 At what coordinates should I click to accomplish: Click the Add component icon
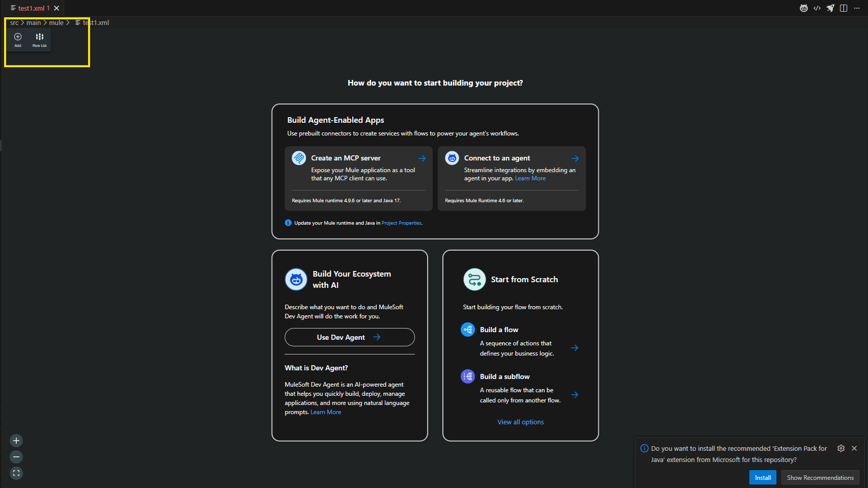coord(18,39)
